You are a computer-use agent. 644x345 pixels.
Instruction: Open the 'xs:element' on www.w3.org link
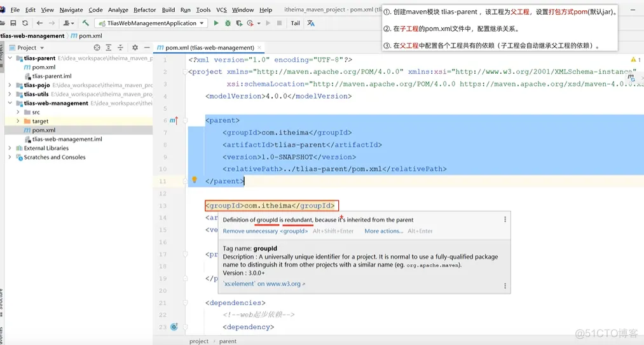264,284
